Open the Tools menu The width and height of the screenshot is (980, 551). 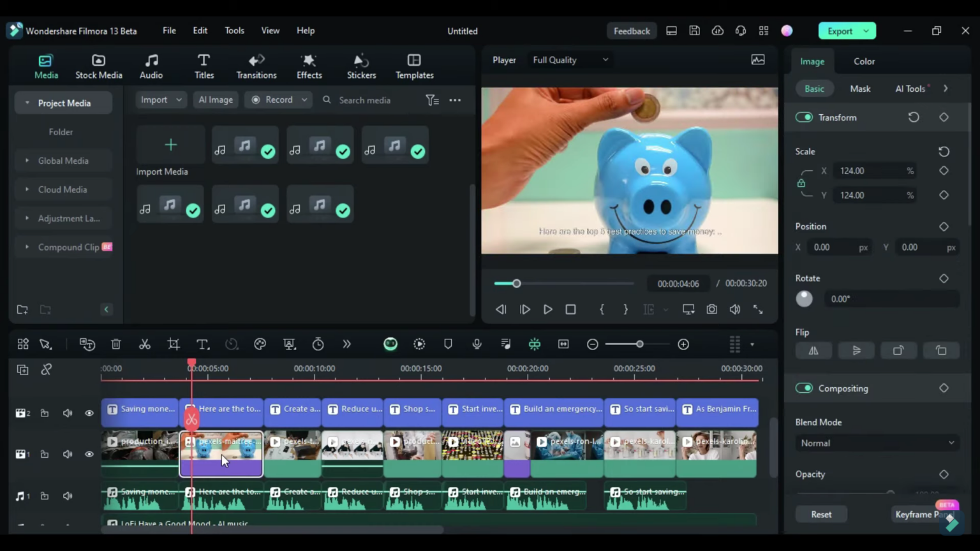(234, 30)
